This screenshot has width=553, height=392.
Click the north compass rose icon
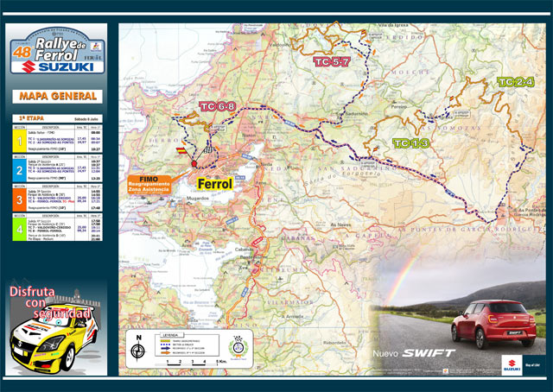point(138,351)
